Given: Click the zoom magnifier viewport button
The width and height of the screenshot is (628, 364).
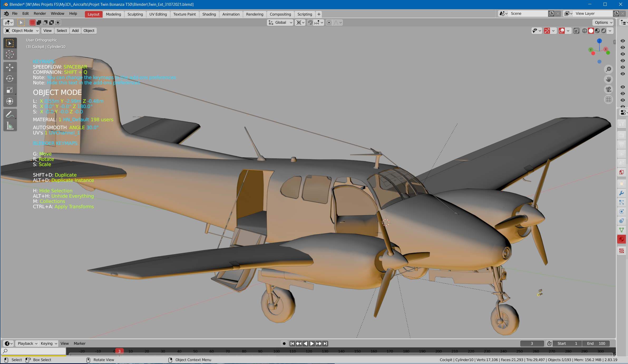Looking at the screenshot, I should [x=608, y=69].
